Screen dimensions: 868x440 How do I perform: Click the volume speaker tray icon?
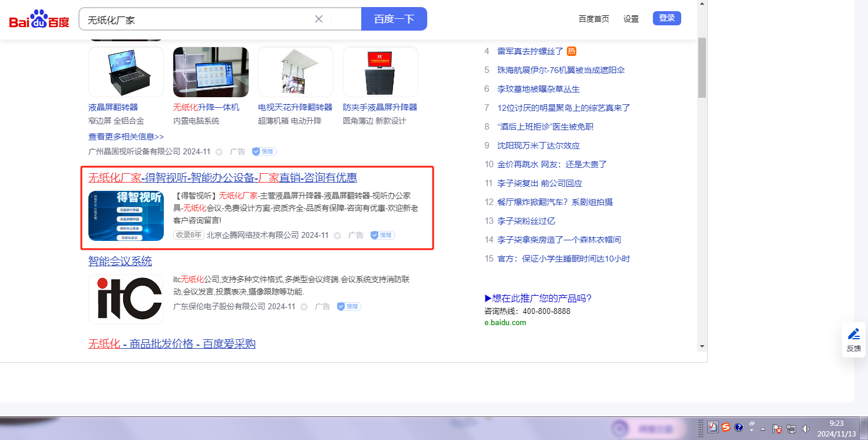[x=806, y=429]
